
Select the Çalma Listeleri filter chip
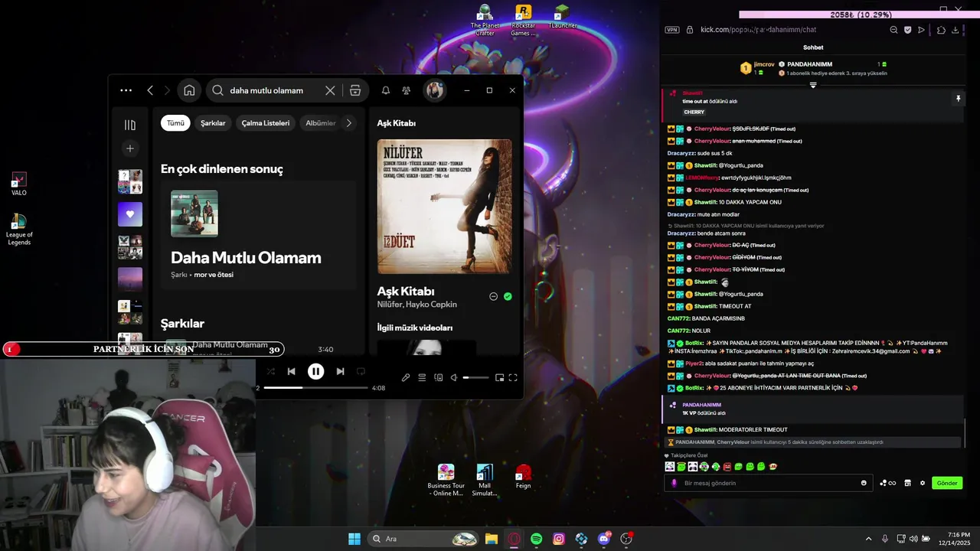tap(266, 123)
